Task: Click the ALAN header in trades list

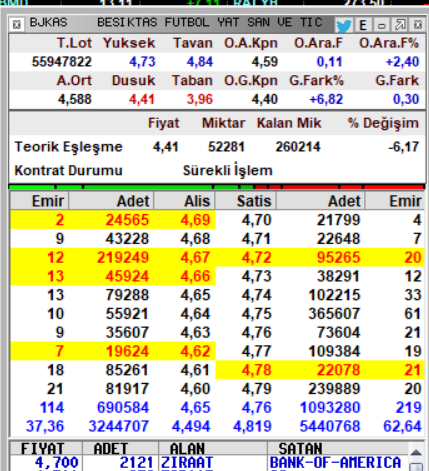Action: coord(213,449)
